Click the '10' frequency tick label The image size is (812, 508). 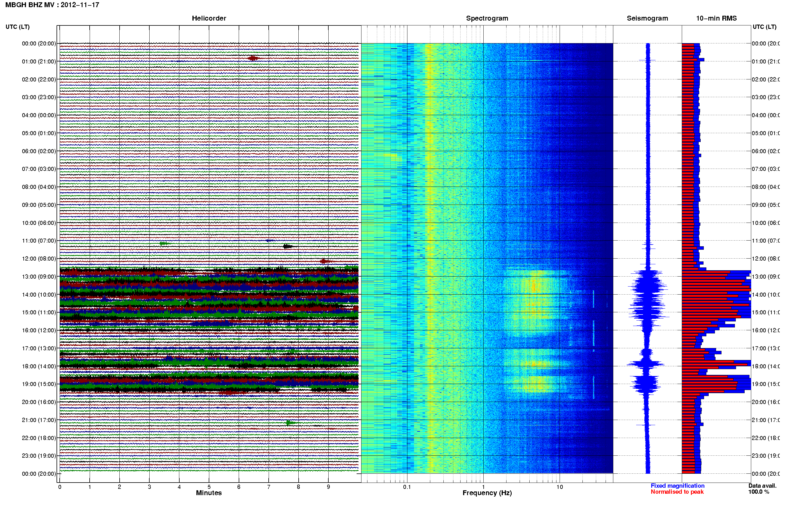click(560, 487)
